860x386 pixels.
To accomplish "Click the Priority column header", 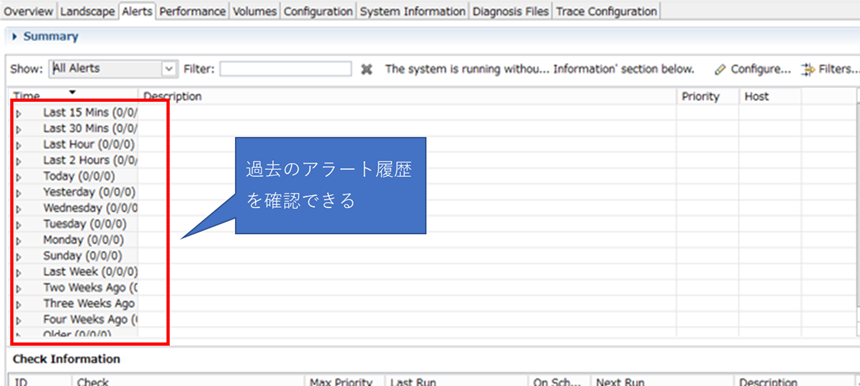I will click(x=708, y=96).
